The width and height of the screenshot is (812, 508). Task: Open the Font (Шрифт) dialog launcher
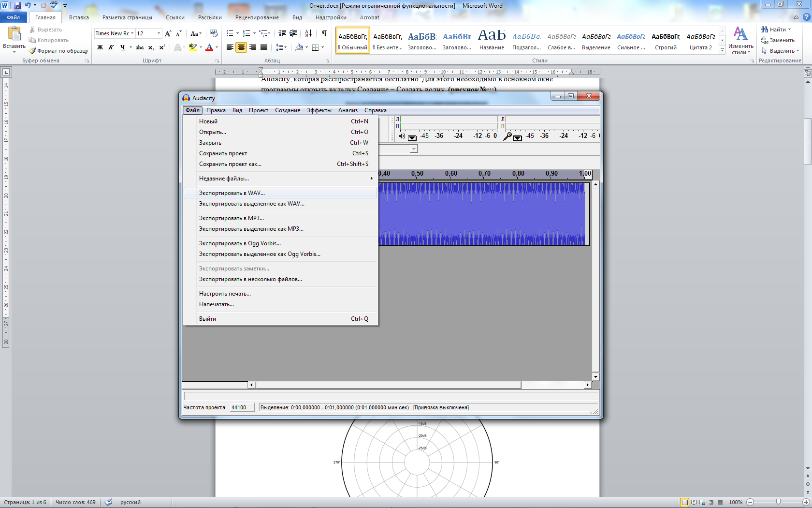coord(217,61)
